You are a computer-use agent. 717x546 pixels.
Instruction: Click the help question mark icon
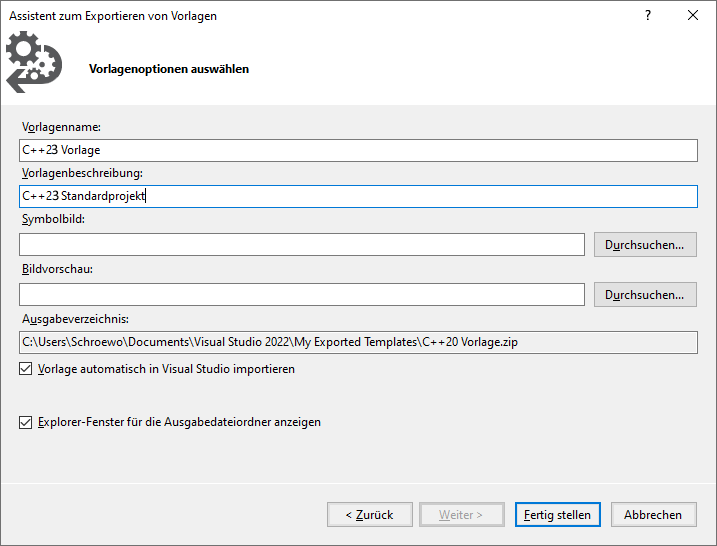point(648,16)
